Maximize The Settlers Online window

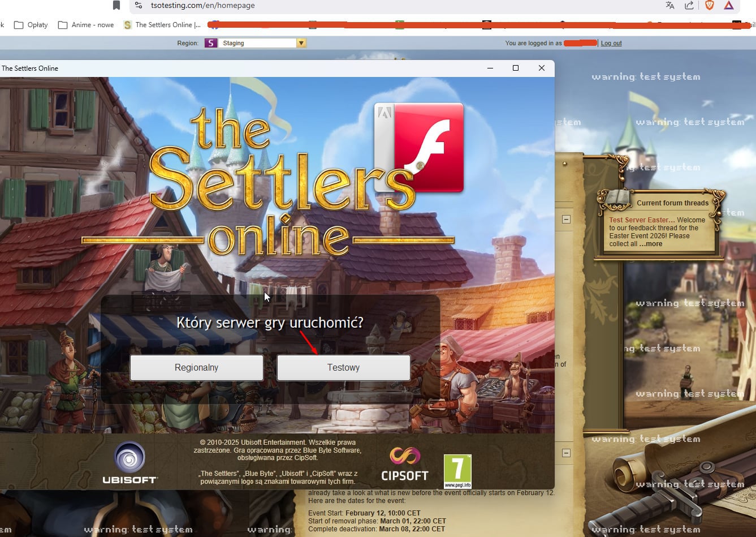click(x=516, y=68)
